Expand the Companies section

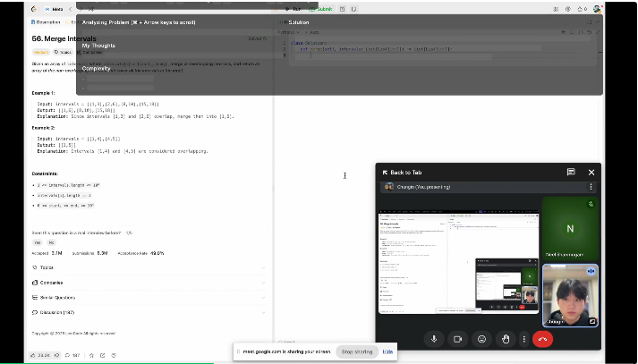click(x=51, y=282)
